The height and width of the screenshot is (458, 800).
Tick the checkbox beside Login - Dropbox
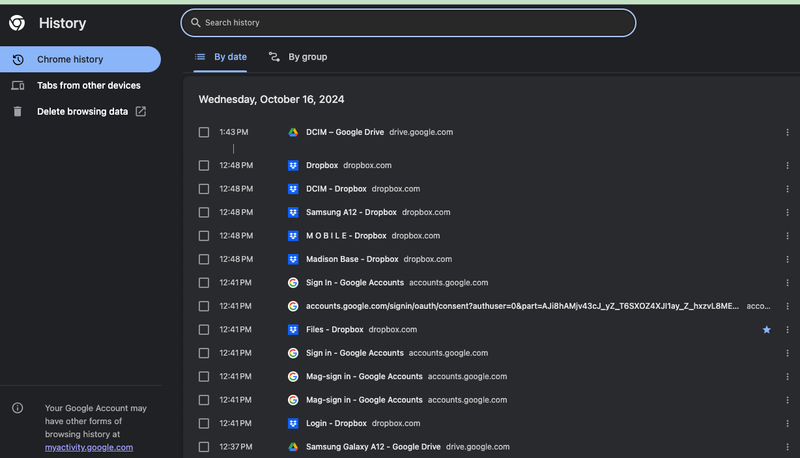point(204,424)
